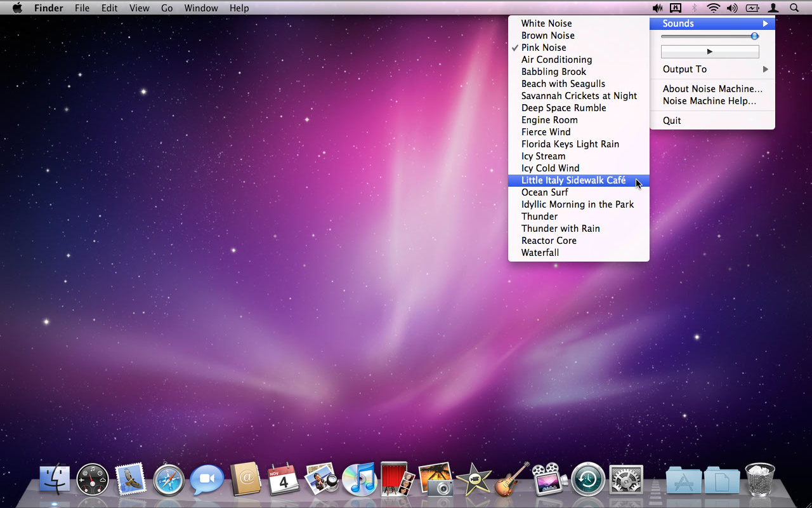Open Time Machine in the Dock
The image size is (812, 508).
point(587,479)
